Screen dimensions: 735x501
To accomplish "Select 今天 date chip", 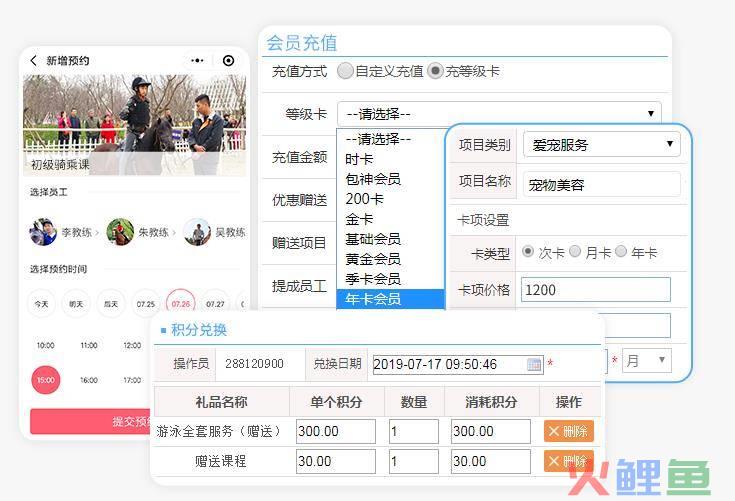I will coord(41,304).
